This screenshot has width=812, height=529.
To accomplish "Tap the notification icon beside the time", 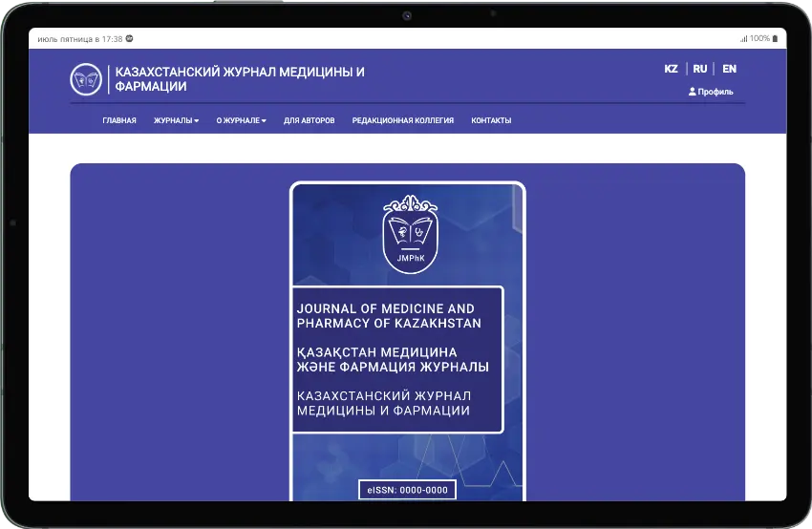I will pyautogui.click(x=130, y=38).
